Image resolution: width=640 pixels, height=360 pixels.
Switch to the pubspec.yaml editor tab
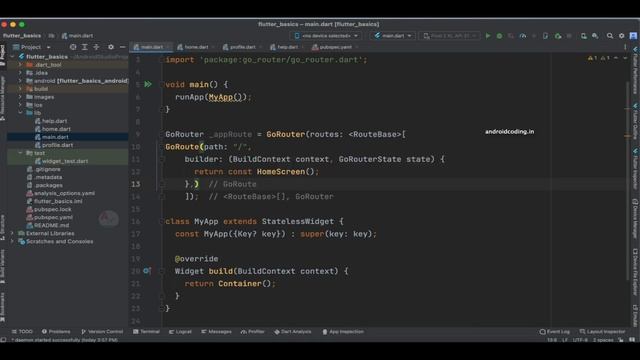pos(336,47)
